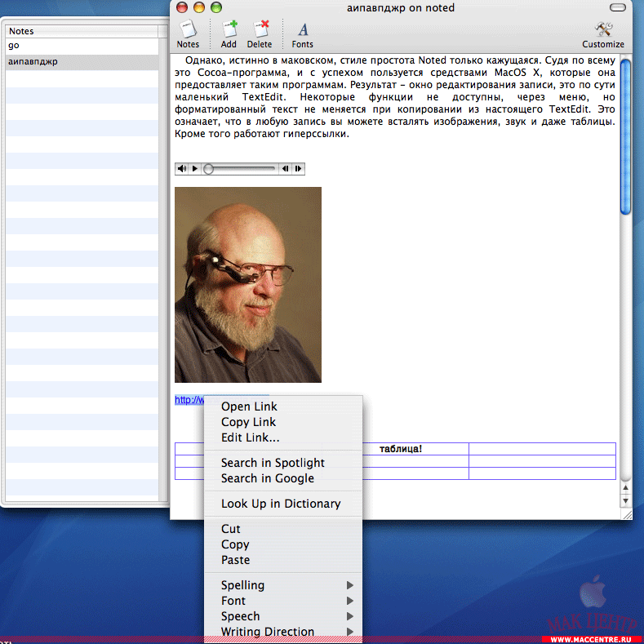Click the scroll down arrow
The width and height of the screenshot is (644, 644).
(625, 500)
